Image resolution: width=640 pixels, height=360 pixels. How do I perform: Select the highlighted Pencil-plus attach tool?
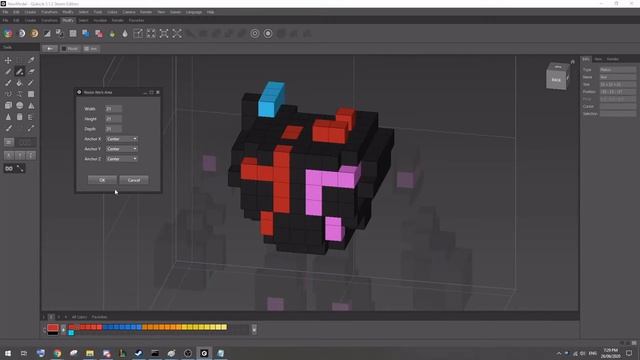20,72
